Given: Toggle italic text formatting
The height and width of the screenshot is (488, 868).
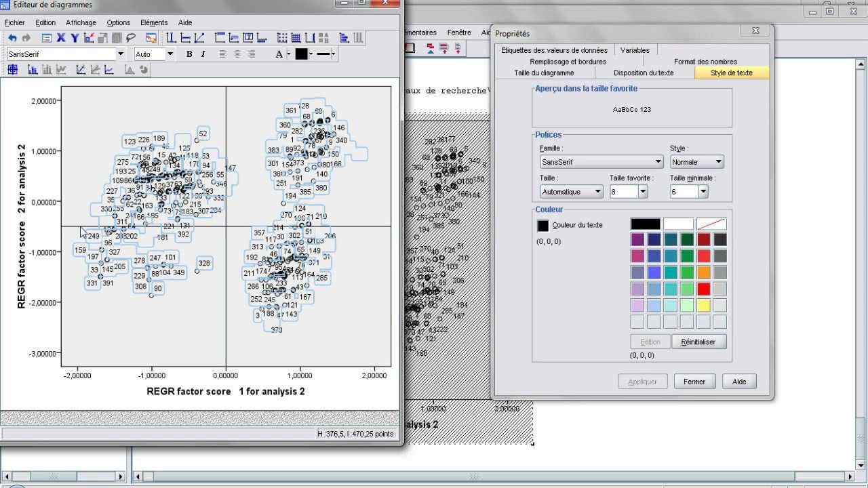Looking at the screenshot, I should tap(203, 54).
